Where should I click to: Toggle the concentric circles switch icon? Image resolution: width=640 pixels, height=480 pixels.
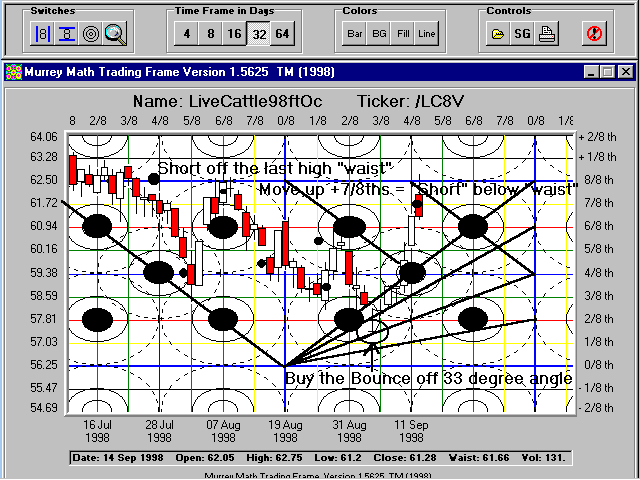[91, 33]
